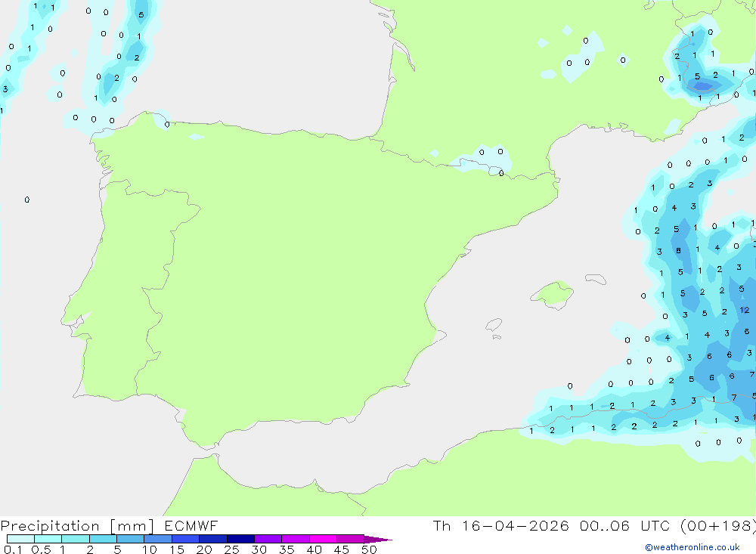The height and width of the screenshot is (554, 756).
Task: Select the 10–15 mm legend swatch
Action: pyautogui.click(x=158, y=539)
